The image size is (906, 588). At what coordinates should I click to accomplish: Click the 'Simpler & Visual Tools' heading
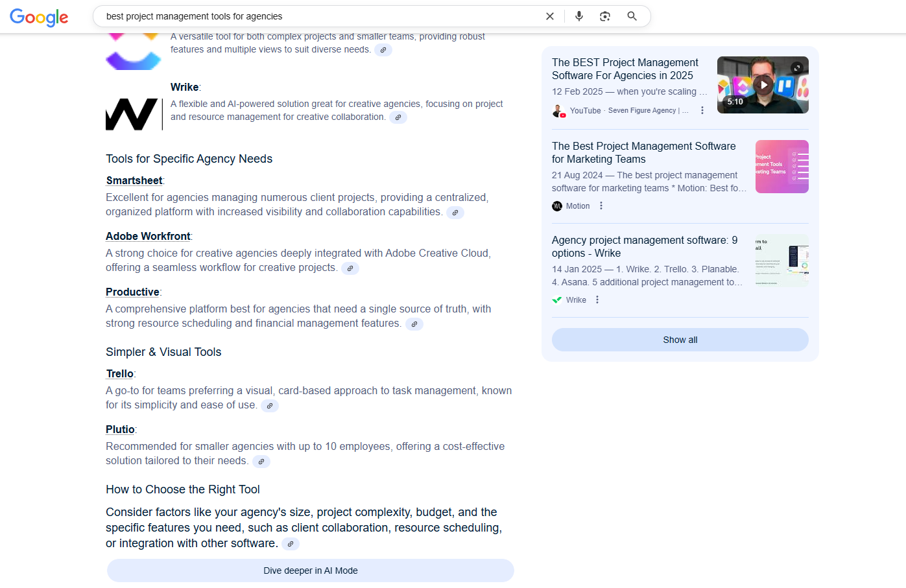coord(163,352)
